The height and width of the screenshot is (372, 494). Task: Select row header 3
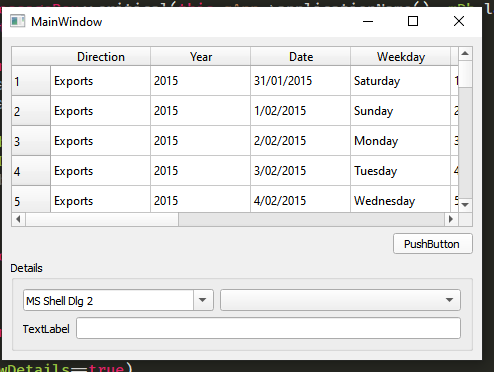pos(31,141)
